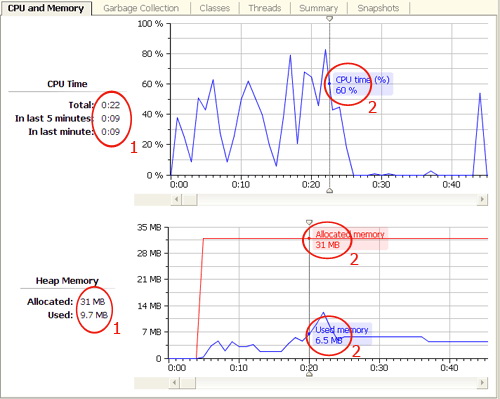Click bottom triangle marker below CPU chart
The height and width of the screenshot is (399, 500).
pos(329,191)
